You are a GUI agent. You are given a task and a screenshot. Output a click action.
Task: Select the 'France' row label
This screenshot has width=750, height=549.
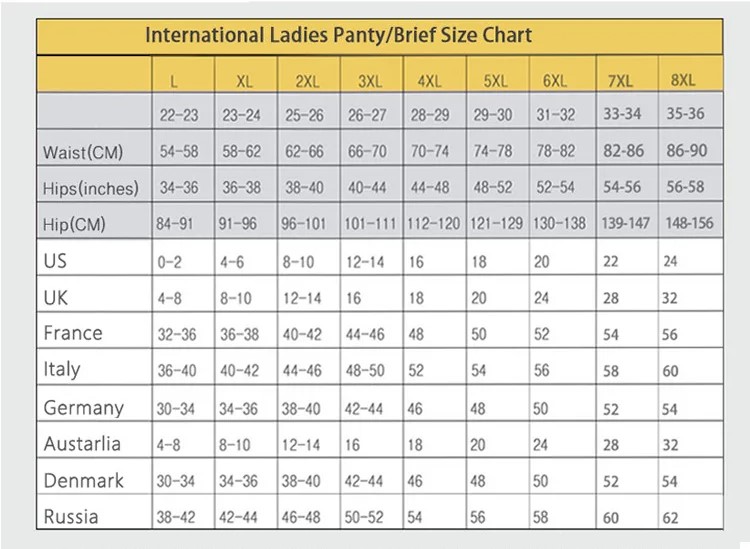pyautogui.click(x=73, y=333)
